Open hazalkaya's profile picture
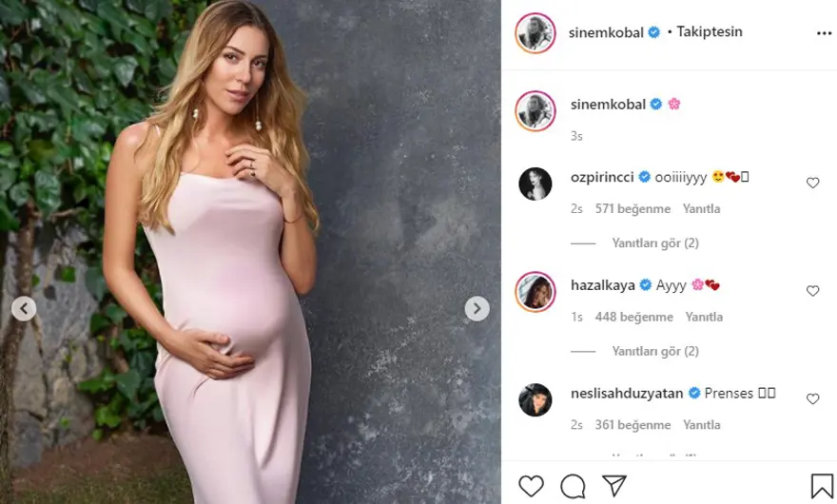This screenshot has width=837, height=504. pos(535,292)
